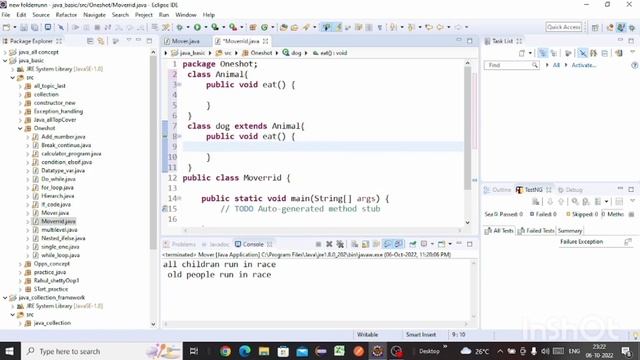Click the New Java Package icon

(x=253, y=27)
